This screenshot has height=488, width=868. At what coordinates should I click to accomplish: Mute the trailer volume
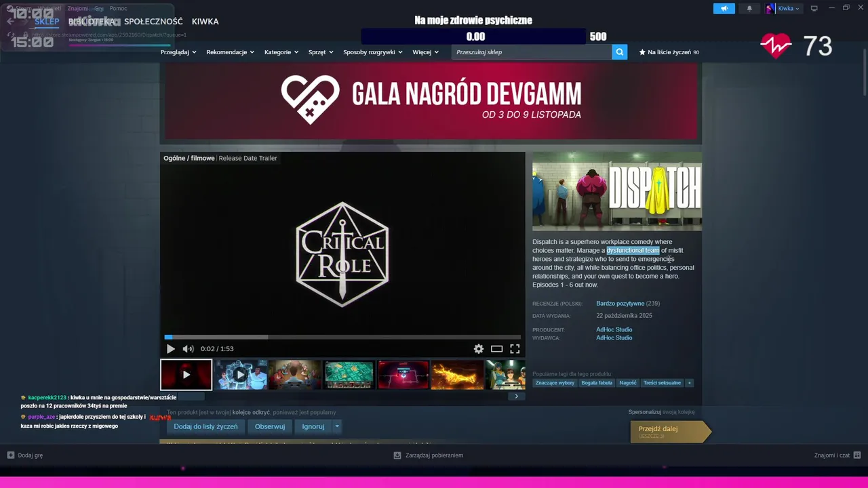[x=188, y=349]
